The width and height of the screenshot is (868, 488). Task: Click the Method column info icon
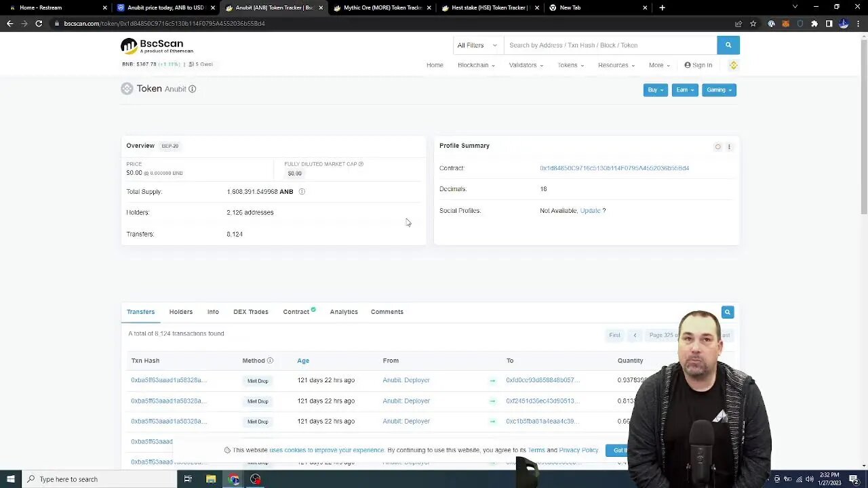point(270,361)
